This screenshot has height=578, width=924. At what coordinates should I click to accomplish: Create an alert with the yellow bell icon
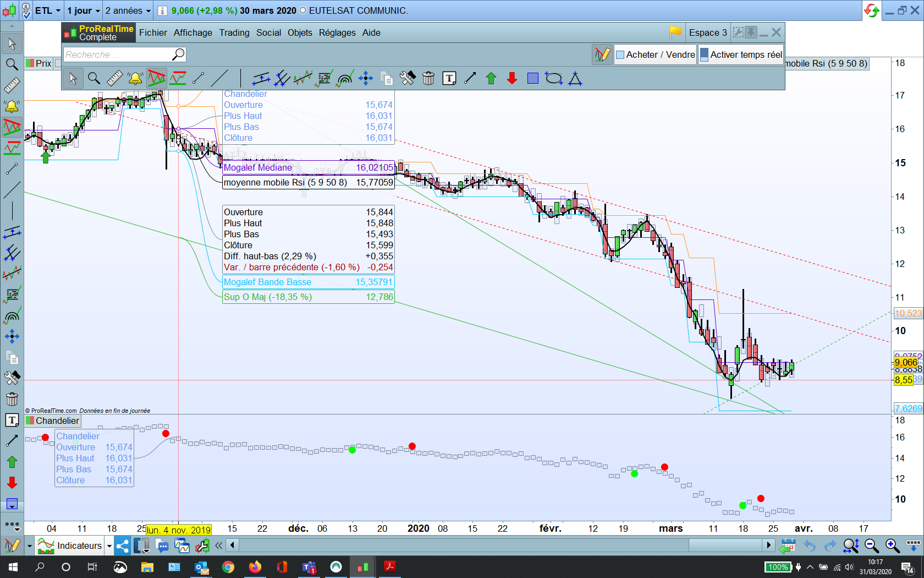[x=135, y=79]
